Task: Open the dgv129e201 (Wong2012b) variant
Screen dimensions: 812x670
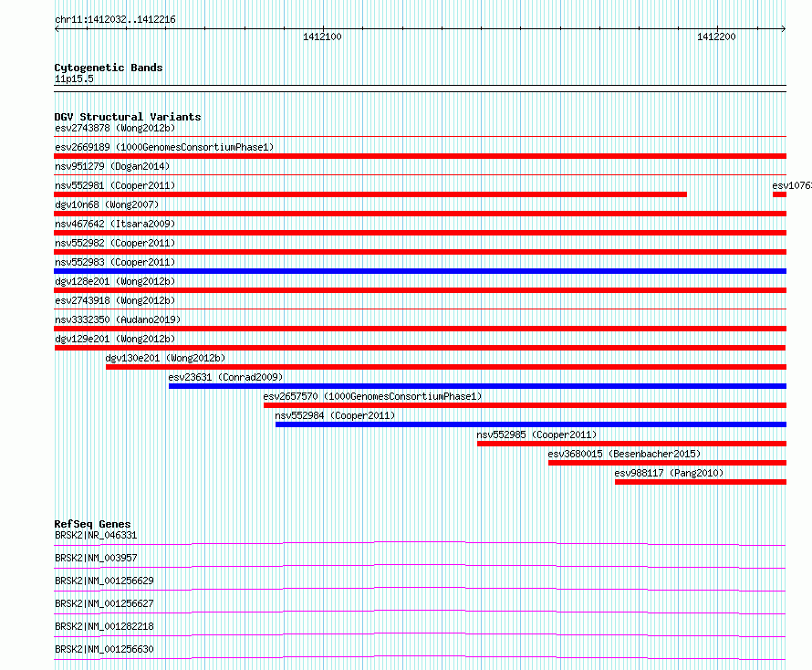Action: 420,348
